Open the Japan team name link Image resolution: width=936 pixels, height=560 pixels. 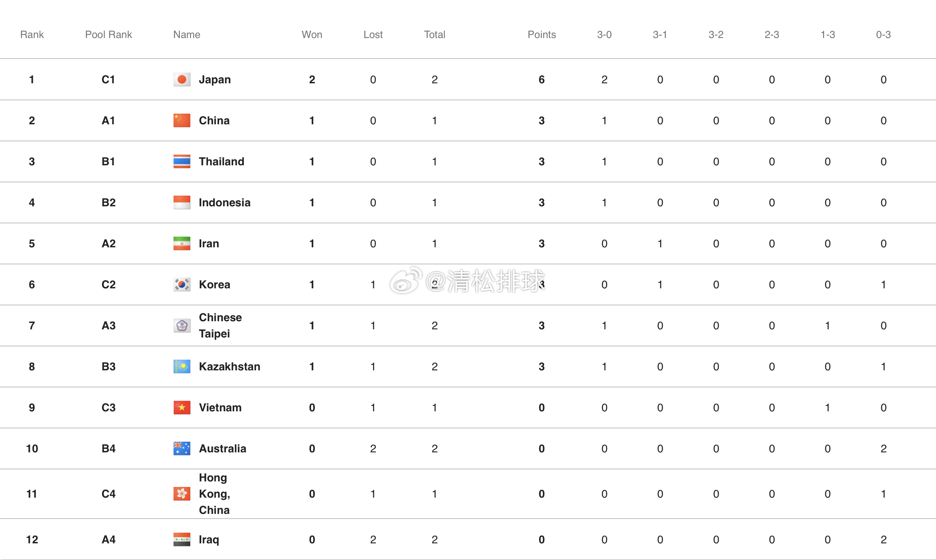(x=215, y=79)
